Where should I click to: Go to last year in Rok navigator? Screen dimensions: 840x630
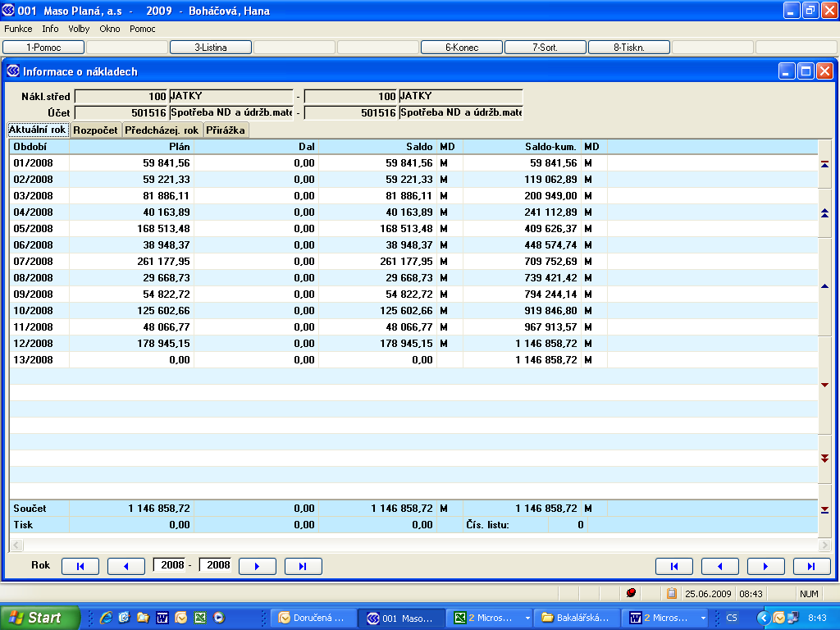coord(304,566)
